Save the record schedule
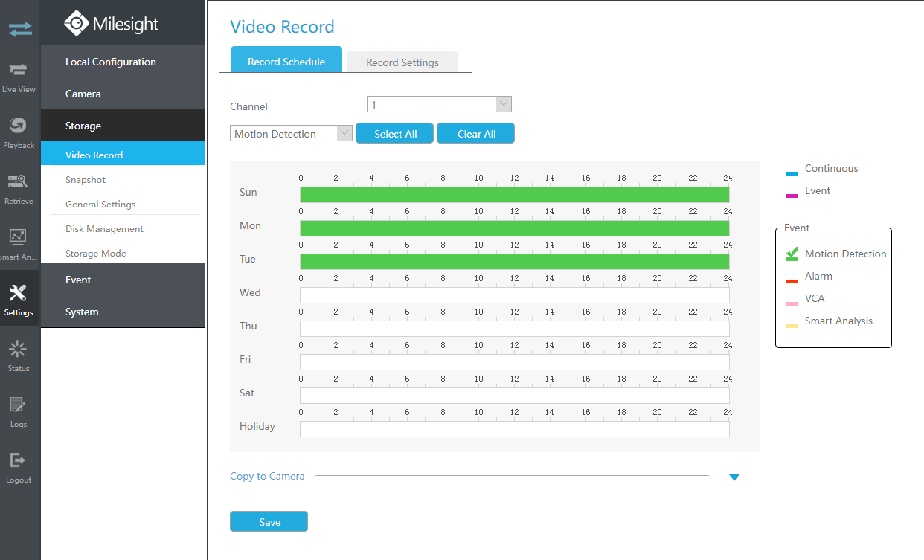Viewport: 924px width, 560px height. [x=269, y=522]
